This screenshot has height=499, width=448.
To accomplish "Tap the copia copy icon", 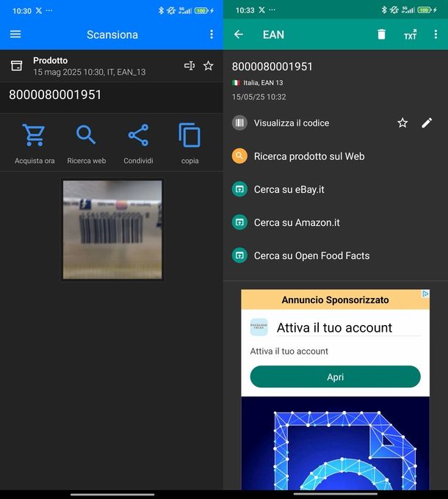I will (x=189, y=135).
